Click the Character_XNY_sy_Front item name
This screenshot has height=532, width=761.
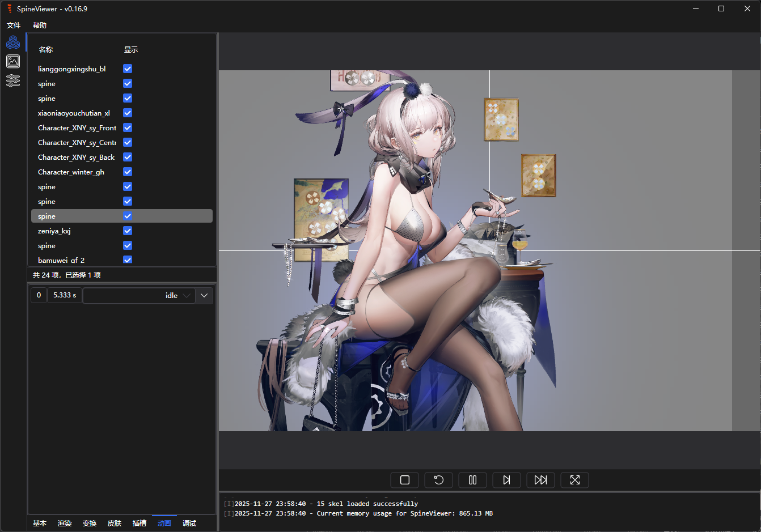coord(77,127)
